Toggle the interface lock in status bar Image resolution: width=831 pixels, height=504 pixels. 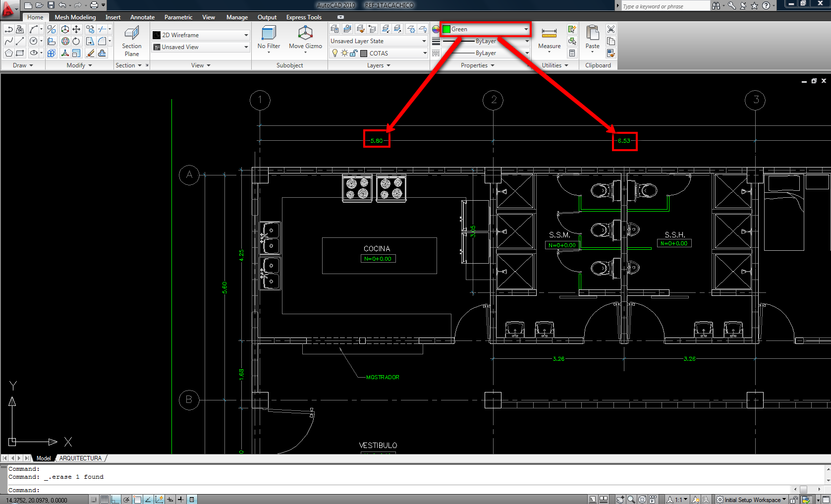coord(794,500)
